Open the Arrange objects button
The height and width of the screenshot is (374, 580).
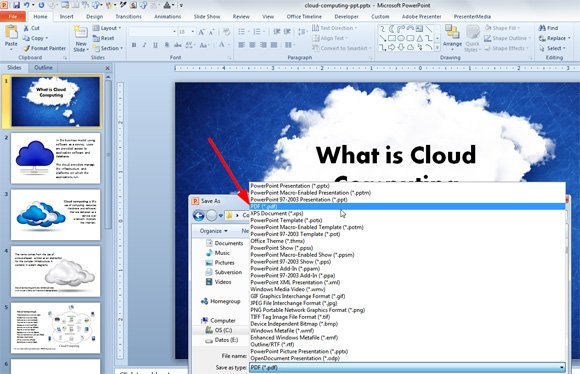coord(452,38)
